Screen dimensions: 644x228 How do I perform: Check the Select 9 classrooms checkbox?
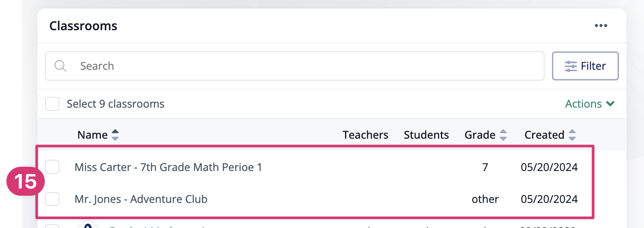coord(52,104)
